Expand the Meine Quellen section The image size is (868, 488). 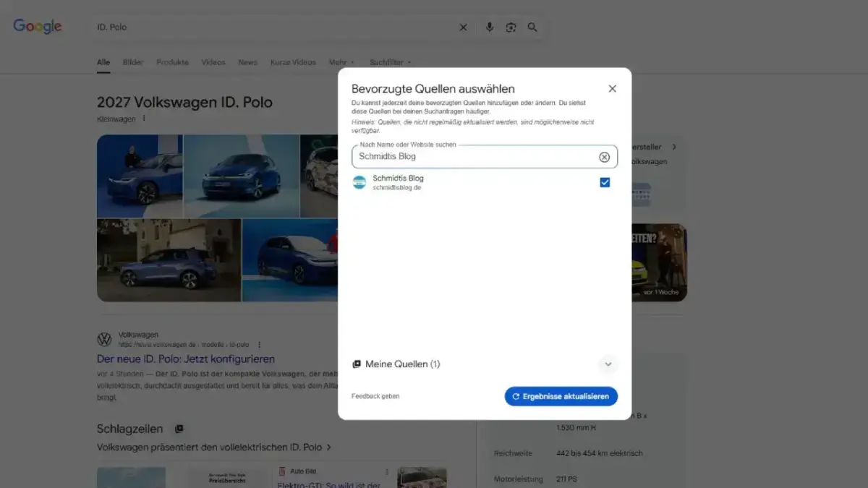tap(608, 364)
